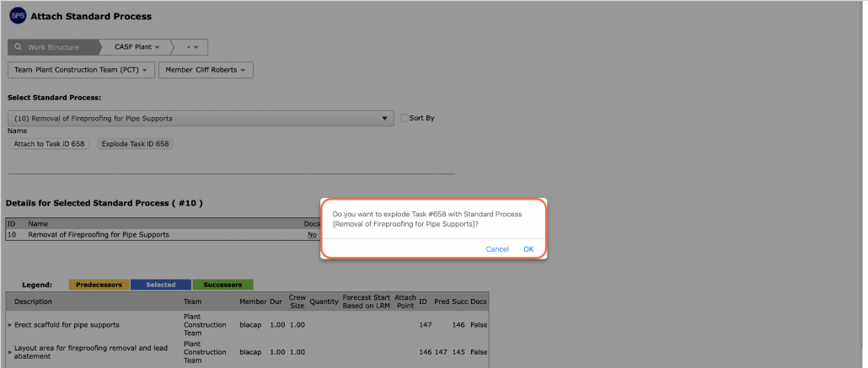Click the Team column header
This screenshot has height=368, width=868.
(x=193, y=301)
